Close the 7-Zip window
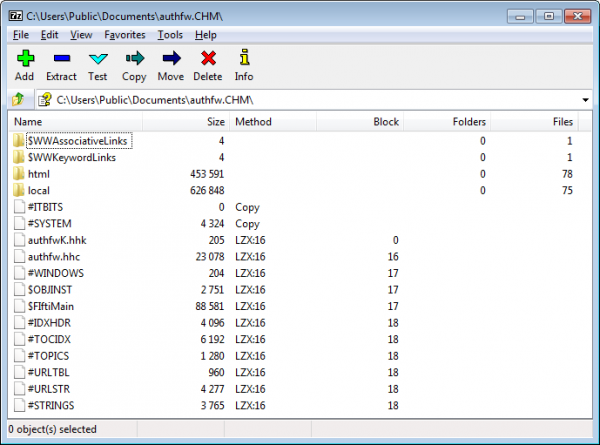Screen dimensions: 600x445 coord(577,16)
